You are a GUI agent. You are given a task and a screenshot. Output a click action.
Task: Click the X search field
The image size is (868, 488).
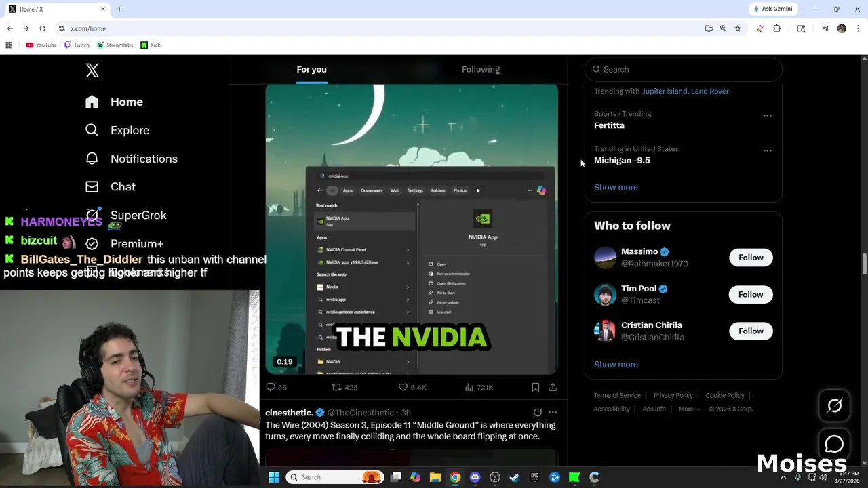point(684,69)
